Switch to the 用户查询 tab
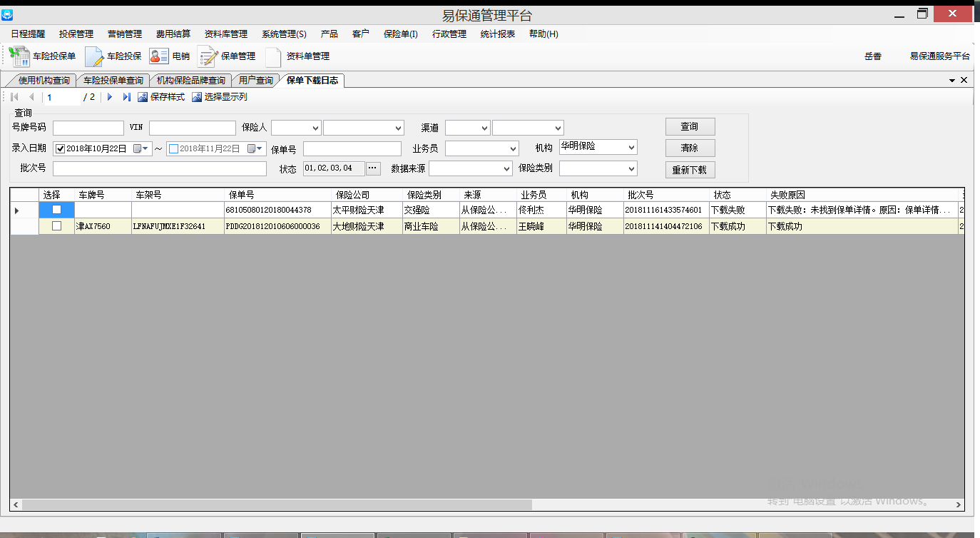 point(255,81)
